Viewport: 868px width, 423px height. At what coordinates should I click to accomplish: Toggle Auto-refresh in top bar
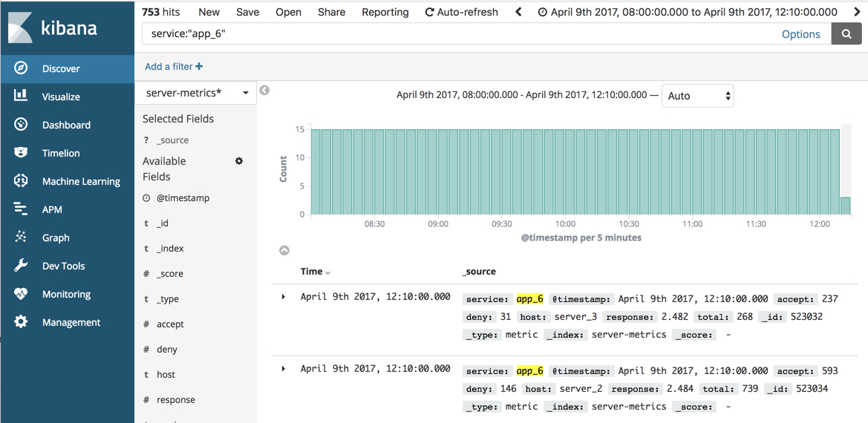461,12
